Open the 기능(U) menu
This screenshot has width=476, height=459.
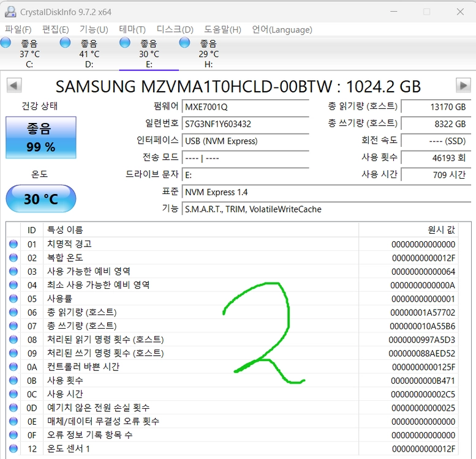pos(94,29)
